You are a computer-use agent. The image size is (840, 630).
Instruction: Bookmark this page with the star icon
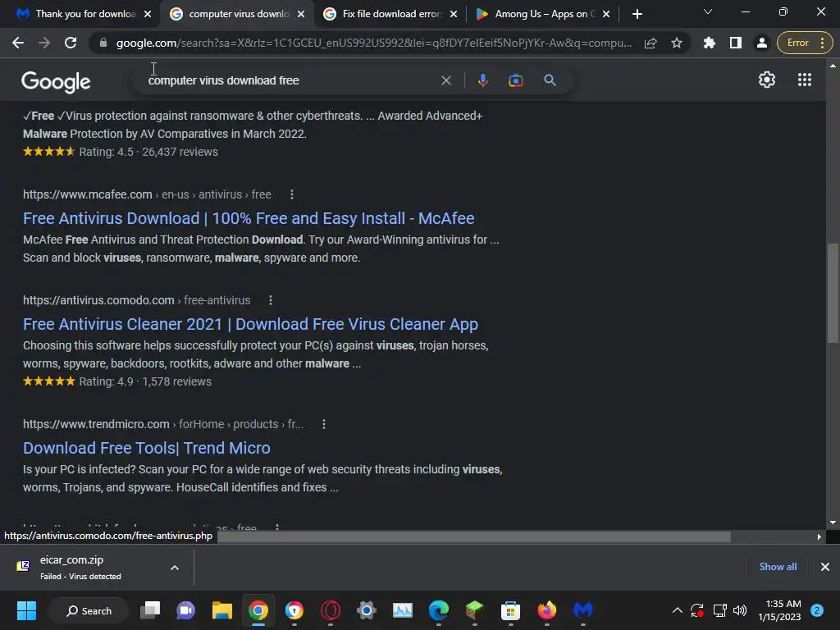pos(677,43)
